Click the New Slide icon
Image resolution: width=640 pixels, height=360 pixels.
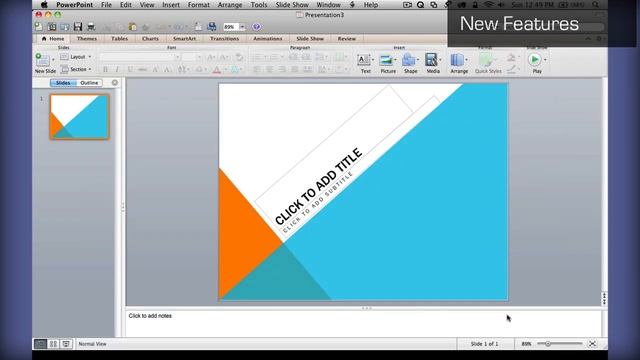click(42, 60)
